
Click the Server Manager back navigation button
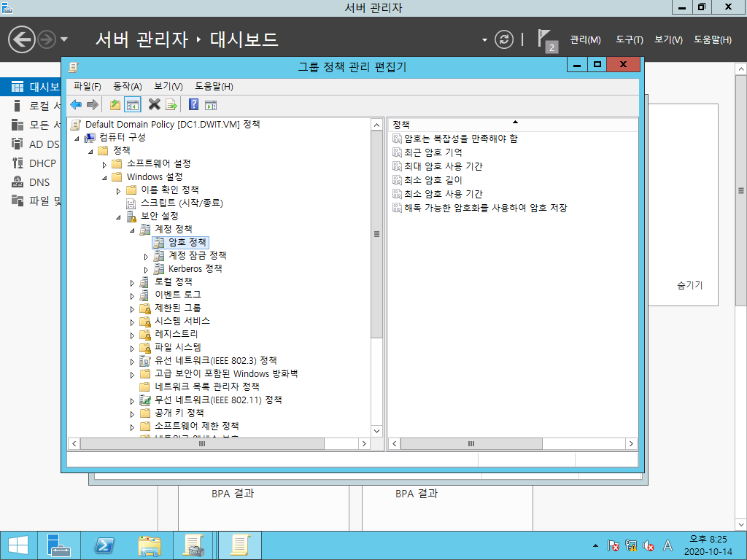pos(21,39)
